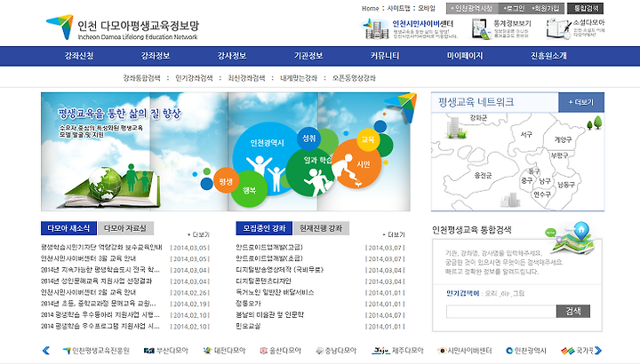
Task: Open course 안드로이드앱개발(고급)
Action: [269, 247]
